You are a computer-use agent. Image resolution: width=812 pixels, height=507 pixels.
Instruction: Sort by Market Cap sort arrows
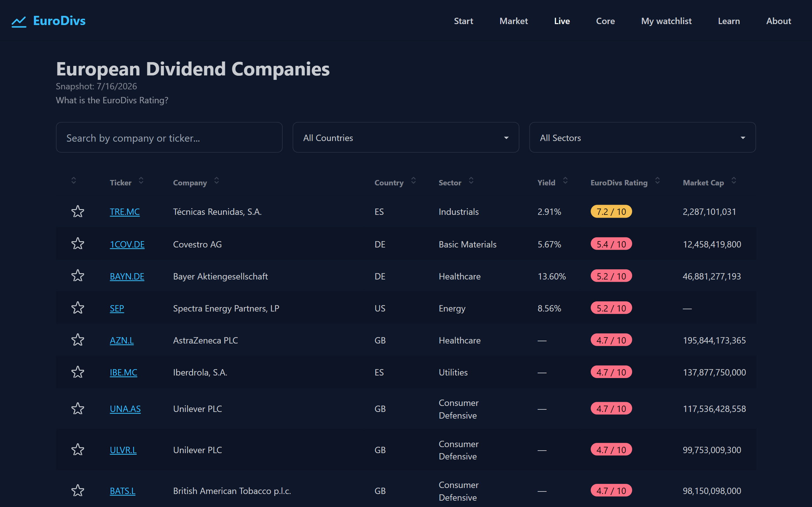[733, 181]
